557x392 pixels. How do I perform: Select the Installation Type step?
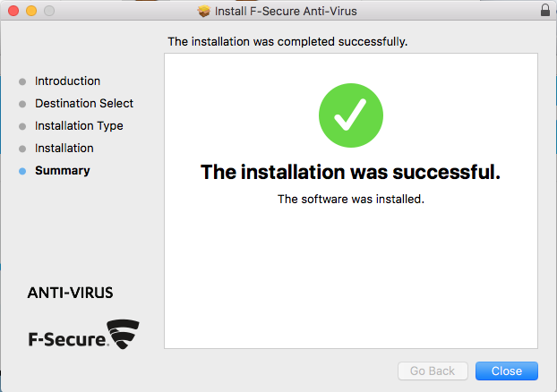coord(79,126)
